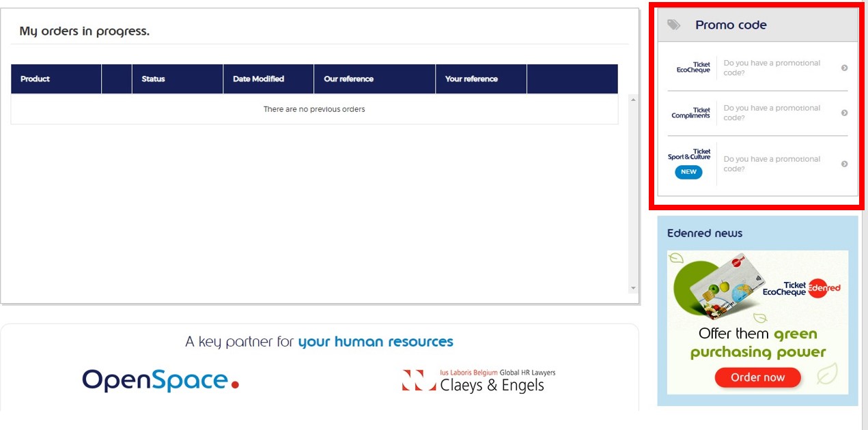This screenshot has width=868, height=430.
Task: Select promotional code field for Ticket Compliments
Action: pos(772,113)
